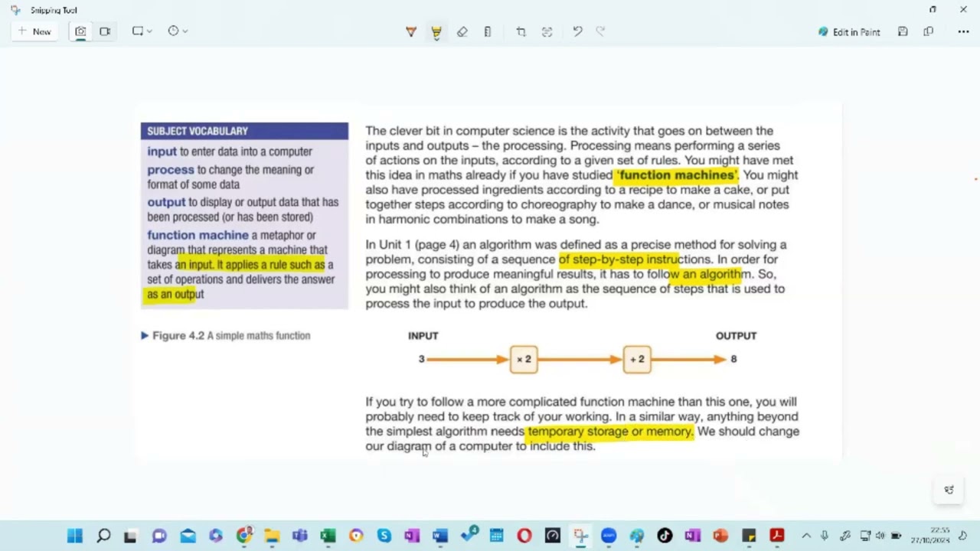Click floating icon at snip's lower right

click(x=949, y=490)
